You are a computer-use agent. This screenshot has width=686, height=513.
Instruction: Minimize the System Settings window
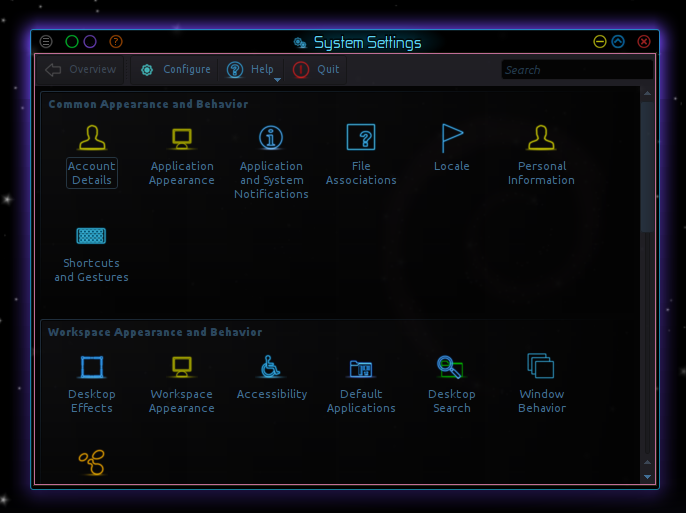coord(600,42)
